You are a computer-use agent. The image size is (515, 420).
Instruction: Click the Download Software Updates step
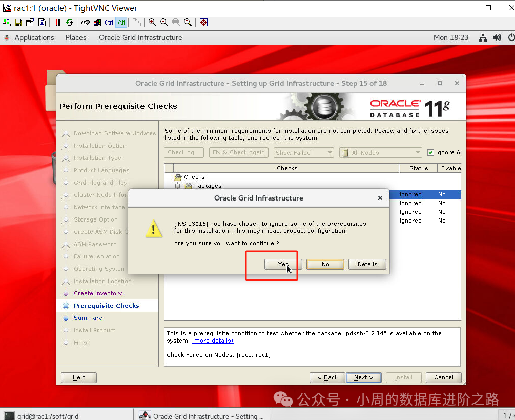(115, 133)
